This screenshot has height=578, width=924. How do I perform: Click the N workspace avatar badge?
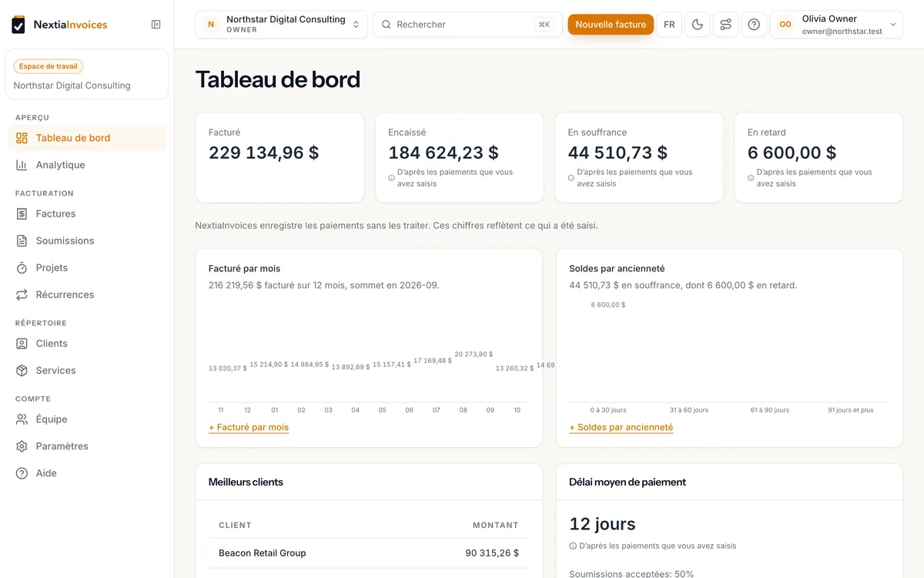coord(211,25)
